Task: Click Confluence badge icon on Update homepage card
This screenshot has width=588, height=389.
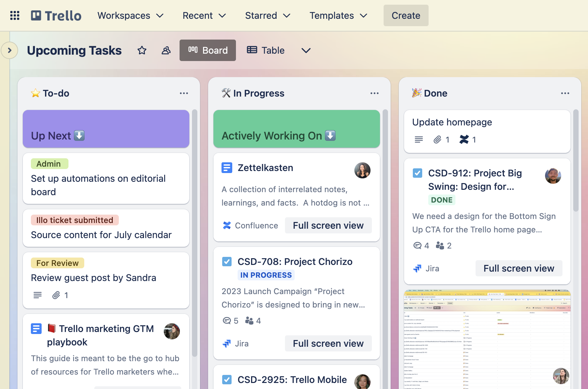Action: coord(464,140)
